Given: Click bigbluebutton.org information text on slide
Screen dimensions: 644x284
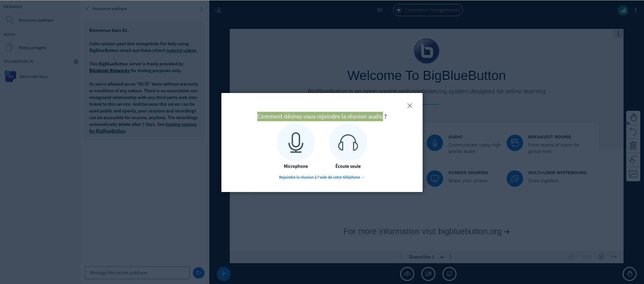Looking at the screenshot, I should tap(426, 231).
